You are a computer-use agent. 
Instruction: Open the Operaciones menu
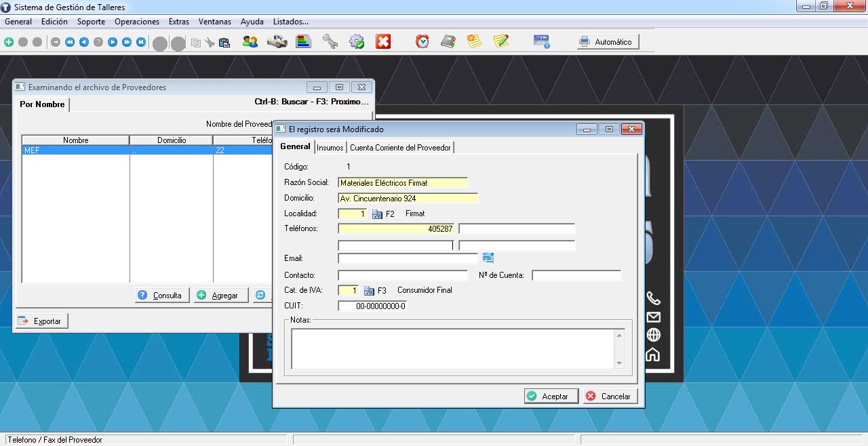137,22
